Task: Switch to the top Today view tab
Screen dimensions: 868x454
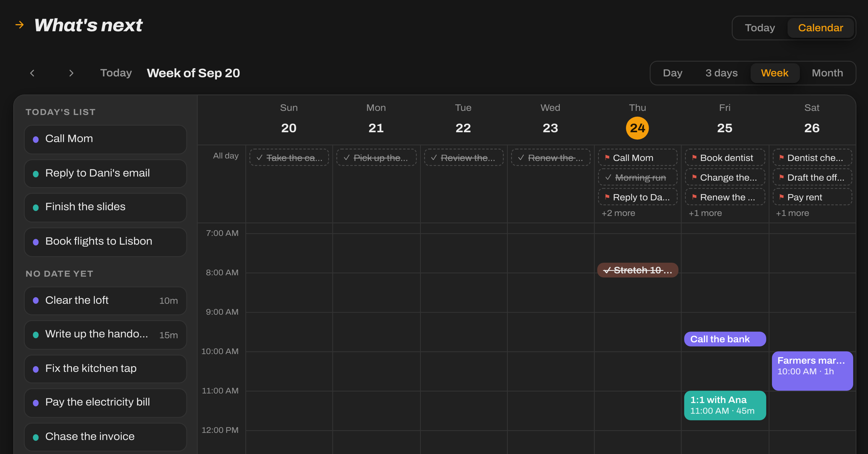Action: (760, 28)
